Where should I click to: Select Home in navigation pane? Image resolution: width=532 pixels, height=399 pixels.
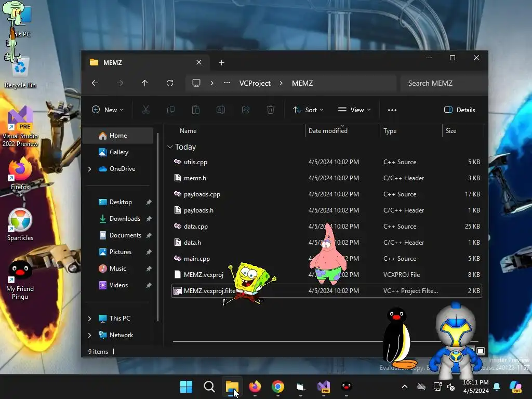point(118,136)
